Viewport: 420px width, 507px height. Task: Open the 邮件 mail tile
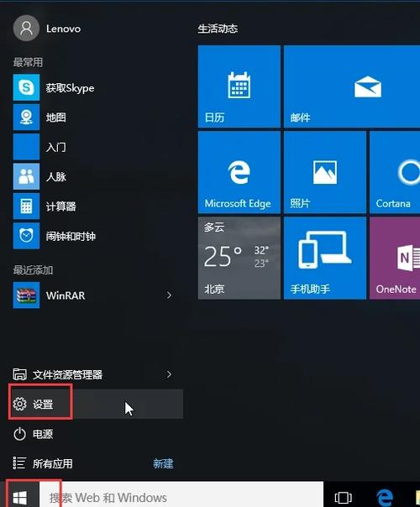point(352,86)
